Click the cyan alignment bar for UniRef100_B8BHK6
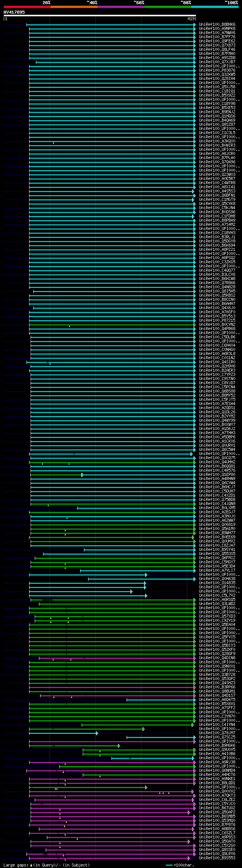The height and width of the screenshot is (868, 242). pyautogui.click(x=111, y=25)
